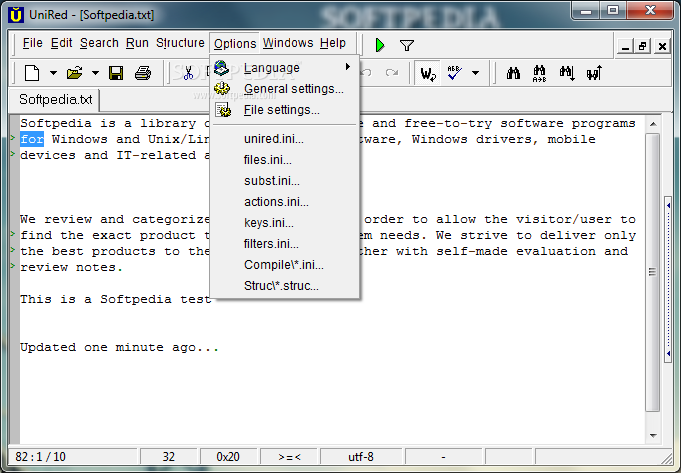
Task: Print document with printer icon
Action: [142, 73]
